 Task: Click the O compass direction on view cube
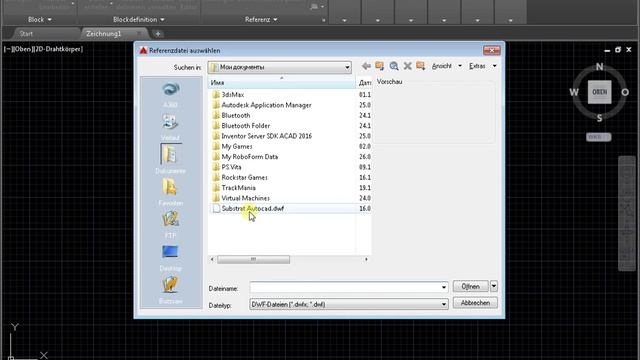[x=625, y=92]
